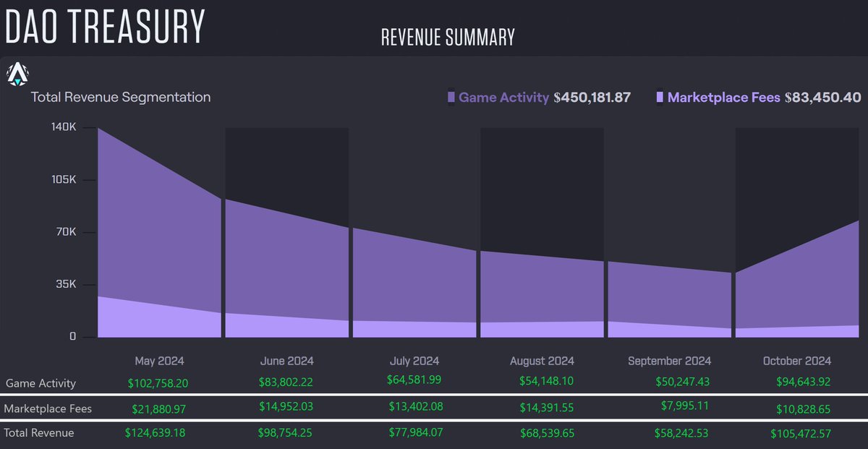Click the Game Activity row label
Screen dimensions: 868x449
(40, 383)
